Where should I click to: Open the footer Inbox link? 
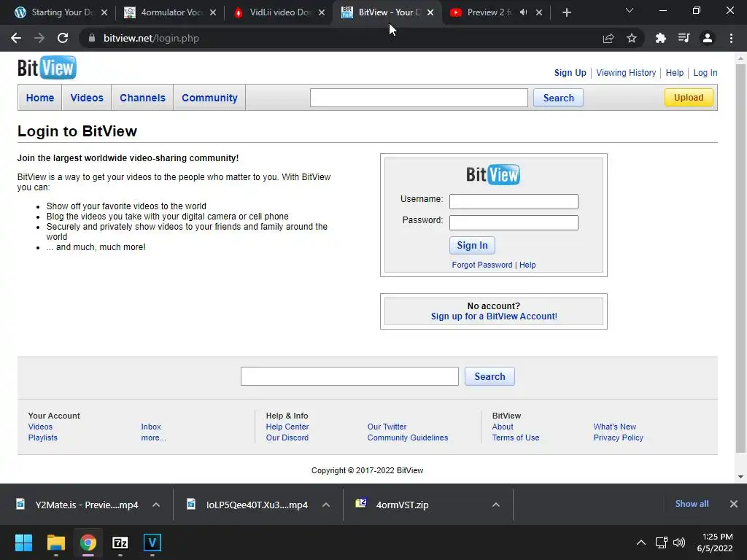tap(150, 427)
